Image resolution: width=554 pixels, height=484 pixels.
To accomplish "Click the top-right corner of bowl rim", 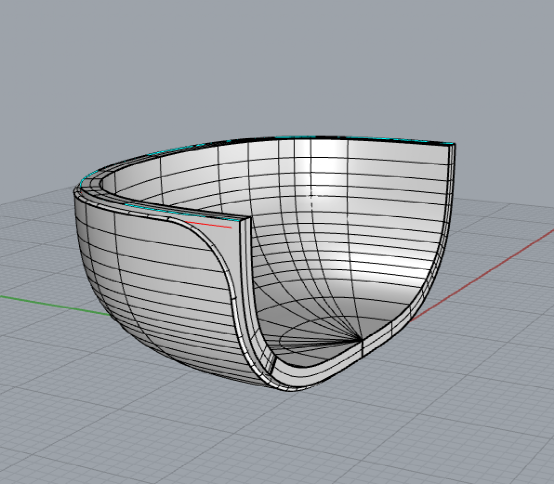I will click(454, 144).
